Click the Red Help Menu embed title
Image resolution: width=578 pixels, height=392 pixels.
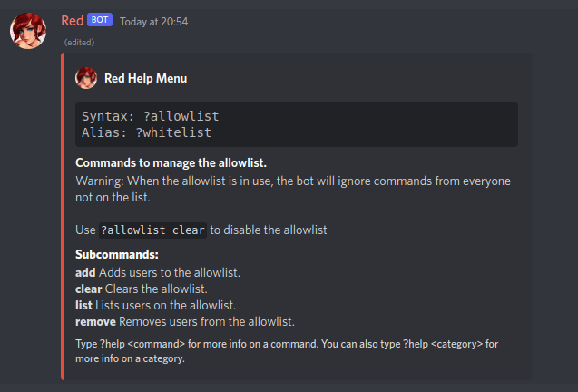pyautogui.click(x=145, y=78)
